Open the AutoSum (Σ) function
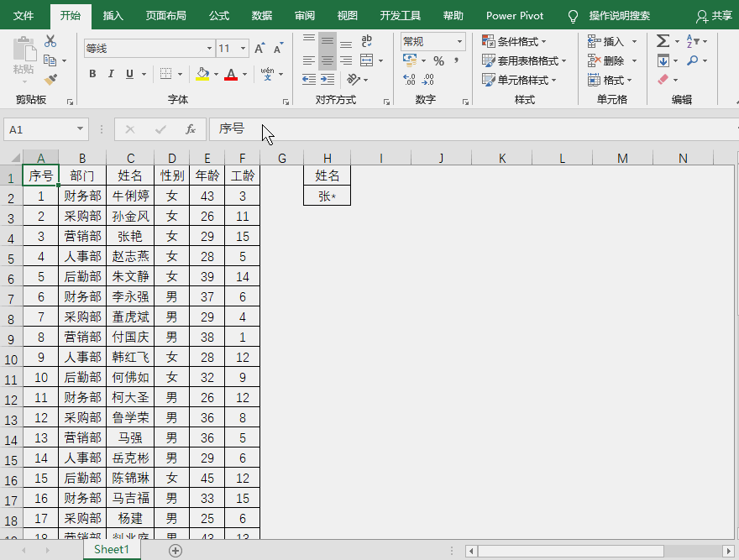739x560 pixels. click(x=663, y=39)
